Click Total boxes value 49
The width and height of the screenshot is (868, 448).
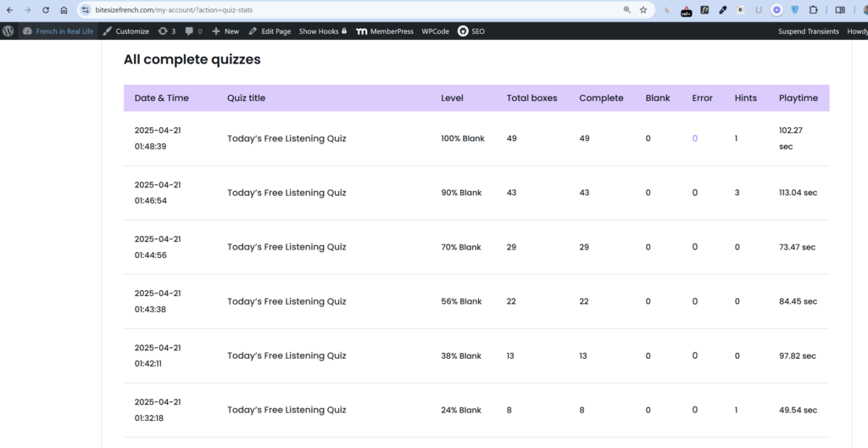point(511,138)
